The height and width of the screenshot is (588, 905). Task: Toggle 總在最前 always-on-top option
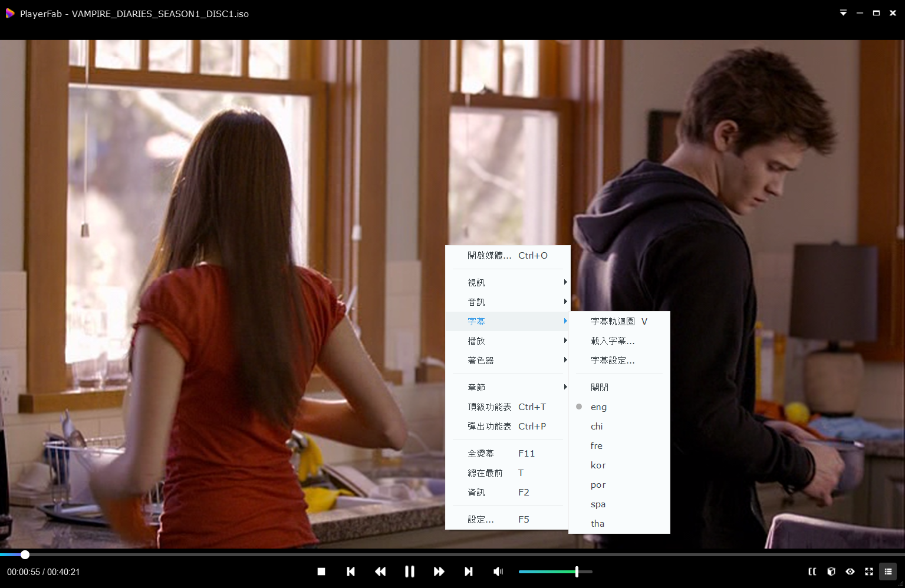pyautogui.click(x=508, y=473)
